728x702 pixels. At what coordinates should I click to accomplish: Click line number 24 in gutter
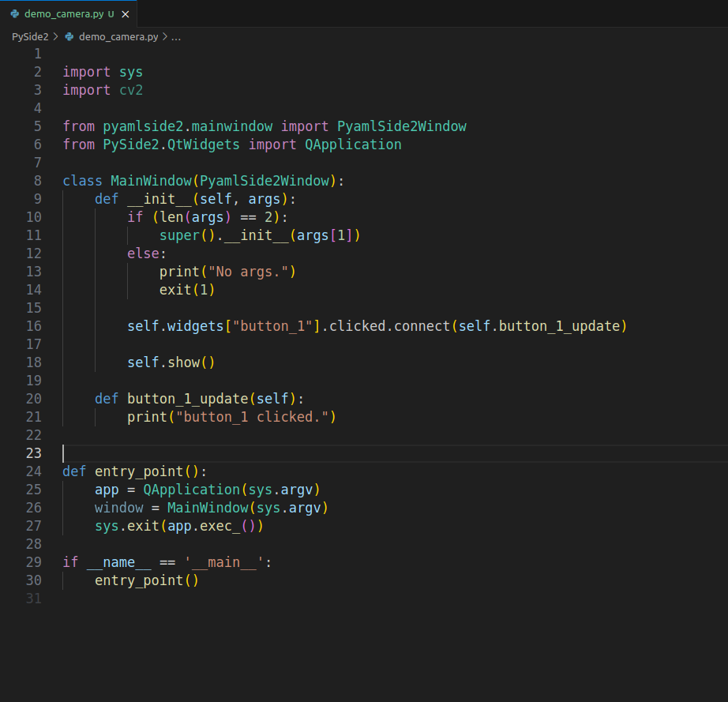(33, 471)
